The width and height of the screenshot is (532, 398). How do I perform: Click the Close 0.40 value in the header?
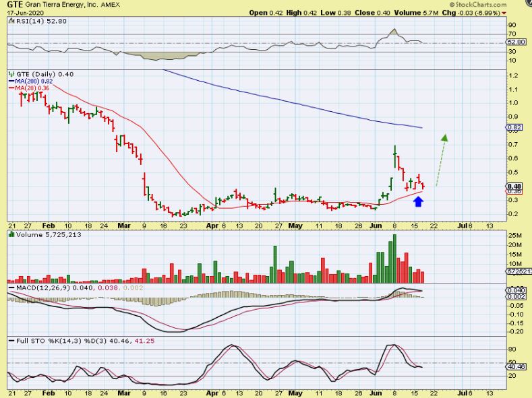[372, 13]
